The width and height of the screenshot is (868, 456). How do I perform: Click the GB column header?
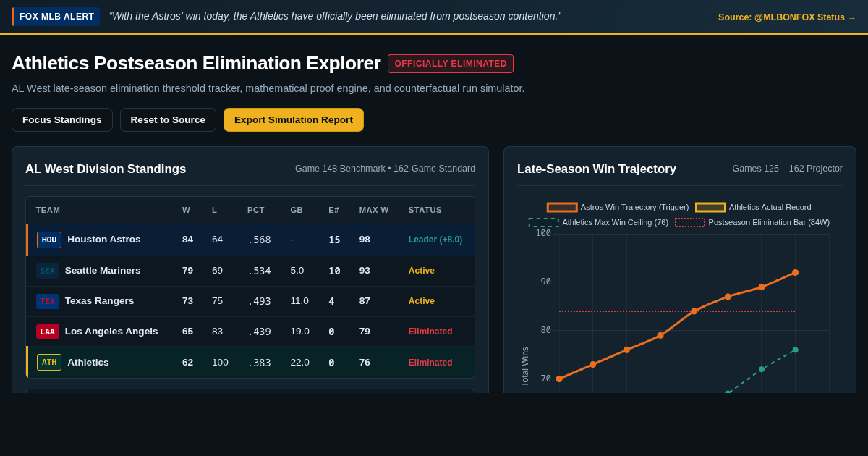click(x=297, y=210)
